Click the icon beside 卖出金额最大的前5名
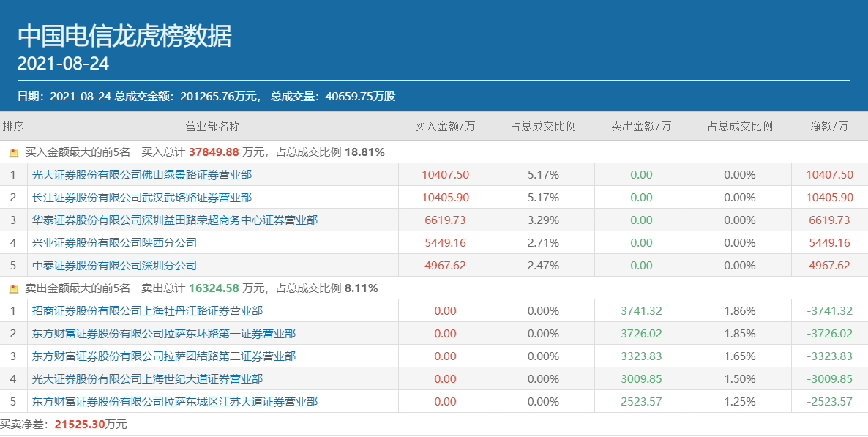 [13, 288]
